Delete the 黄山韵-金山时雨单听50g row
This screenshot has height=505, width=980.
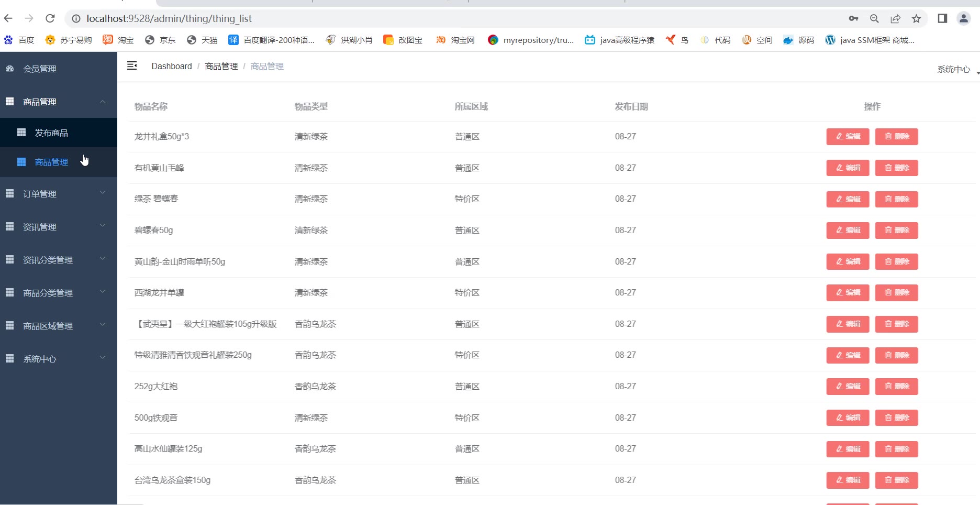click(x=896, y=261)
